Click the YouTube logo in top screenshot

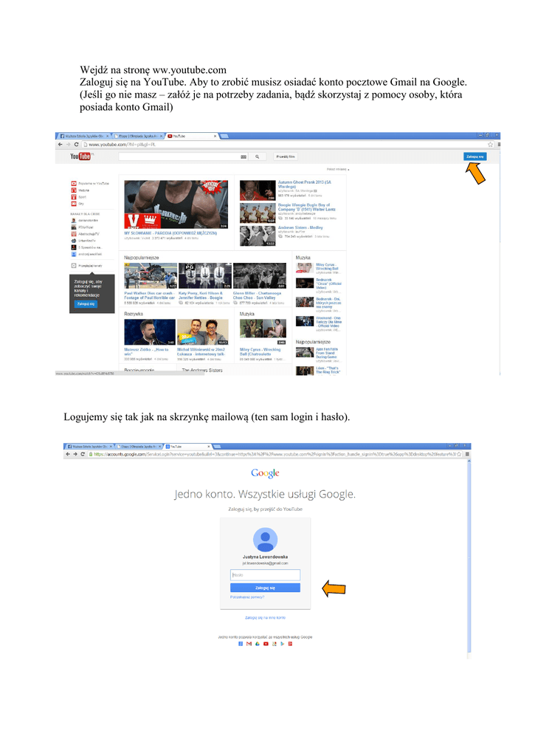pos(80,157)
